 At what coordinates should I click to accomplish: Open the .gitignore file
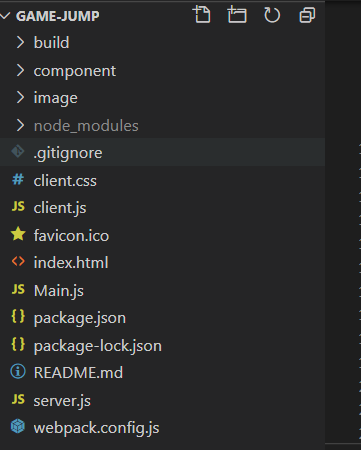[x=68, y=153]
